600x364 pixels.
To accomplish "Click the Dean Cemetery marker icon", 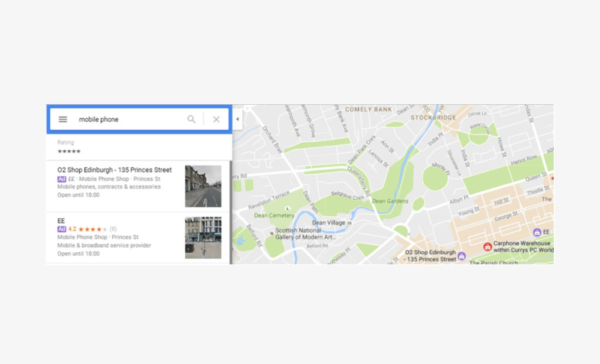I will click(288, 209).
